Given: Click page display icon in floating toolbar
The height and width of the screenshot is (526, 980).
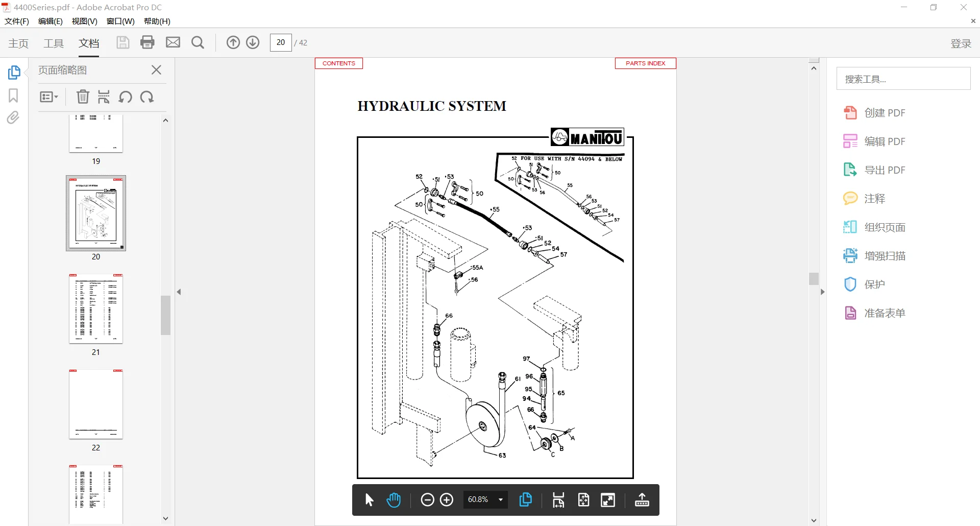Looking at the screenshot, I should click(525, 500).
